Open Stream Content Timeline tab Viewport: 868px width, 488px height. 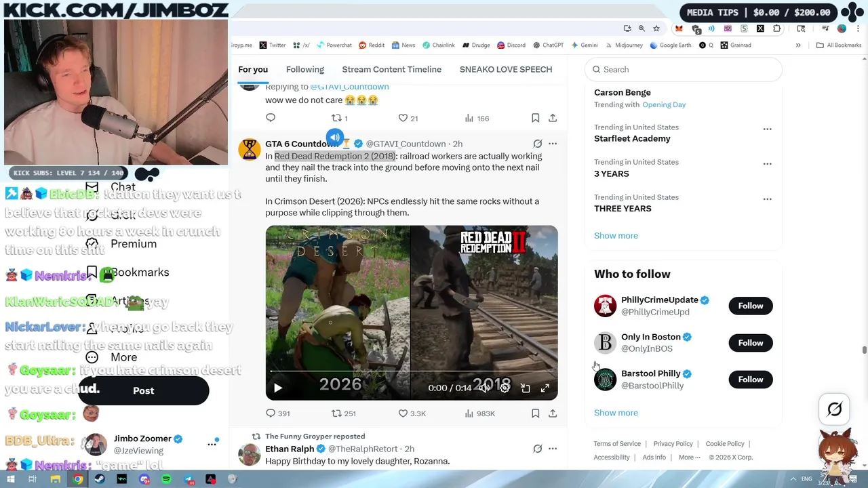(x=391, y=69)
